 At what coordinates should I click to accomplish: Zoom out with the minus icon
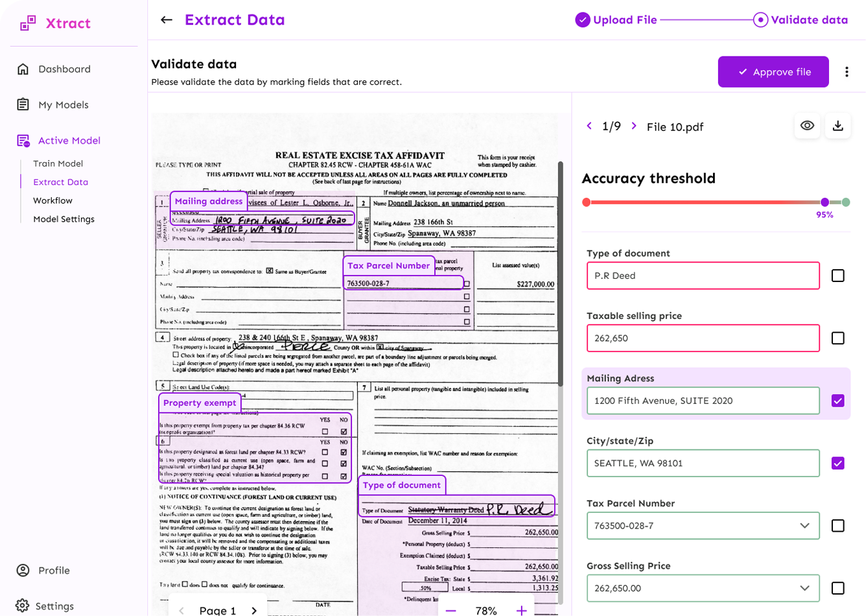451,611
